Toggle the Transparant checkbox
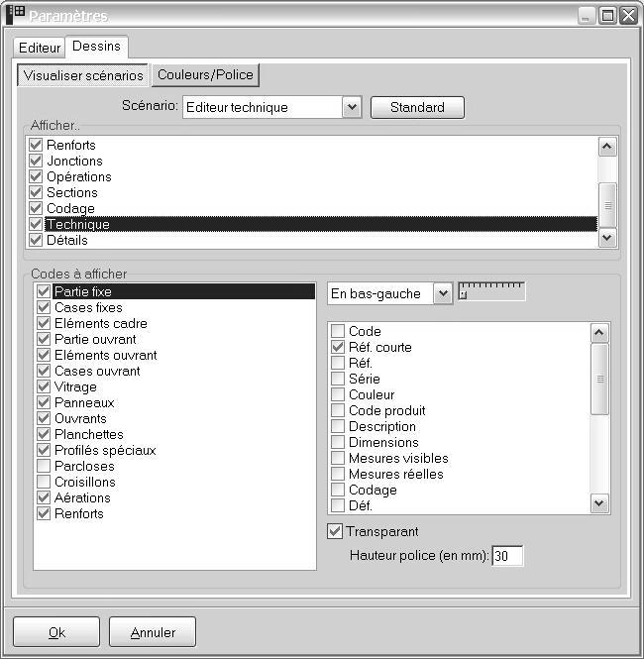The height and width of the screenshot is (659, 644). pyautogui.click(x=335, y=531)
